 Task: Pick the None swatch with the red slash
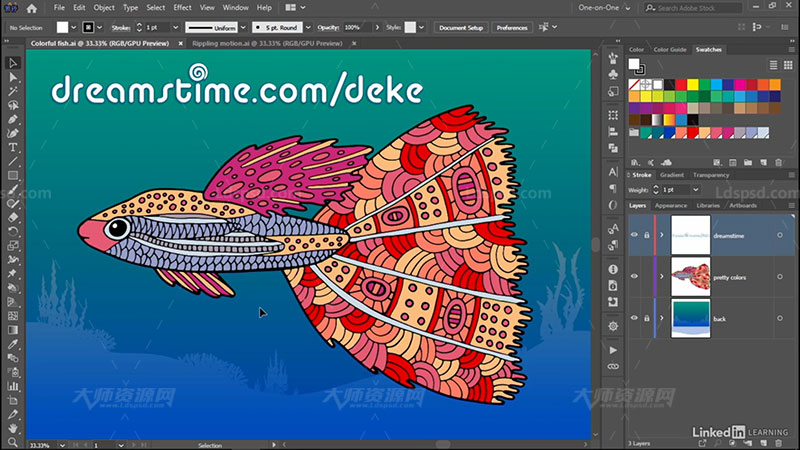[x=634, y=85]
